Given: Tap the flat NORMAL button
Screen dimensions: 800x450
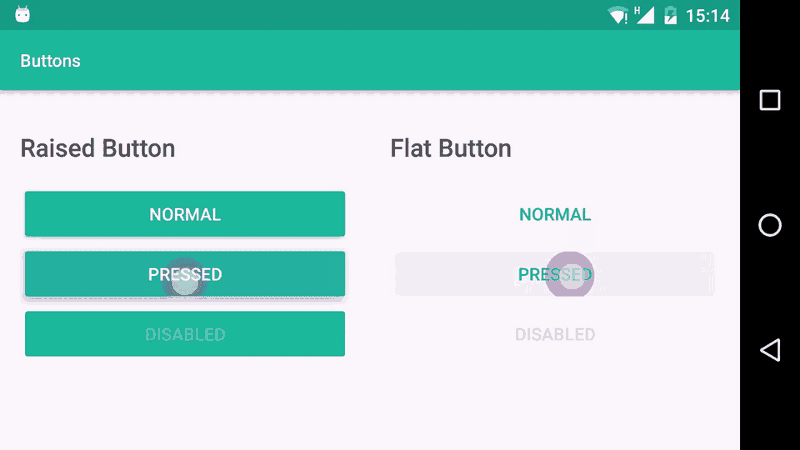Looking at the screenshot, I should (555, 214).
